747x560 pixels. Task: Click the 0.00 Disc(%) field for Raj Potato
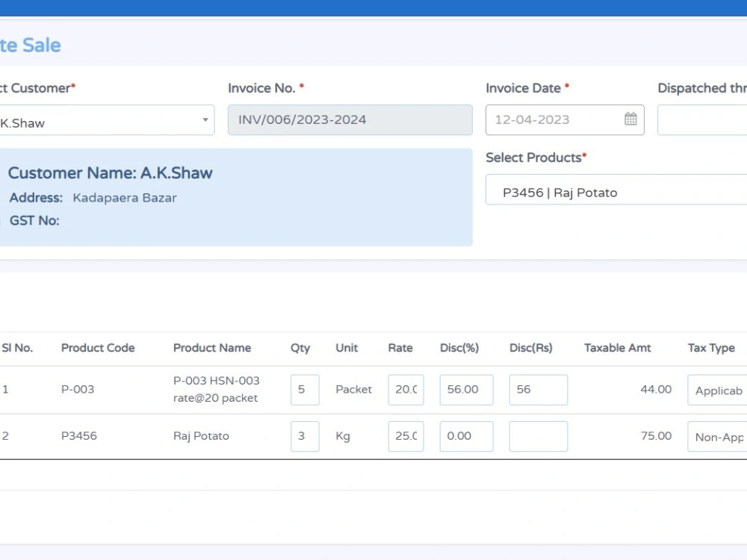tap(466, 436)
